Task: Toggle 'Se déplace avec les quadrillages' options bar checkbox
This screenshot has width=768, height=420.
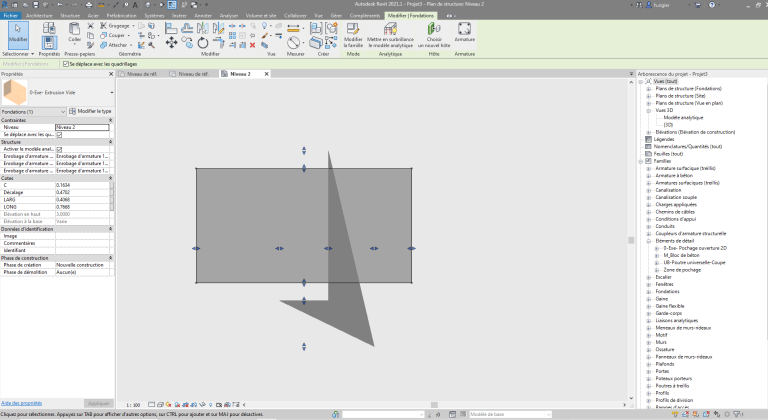Action: point(66,64)
